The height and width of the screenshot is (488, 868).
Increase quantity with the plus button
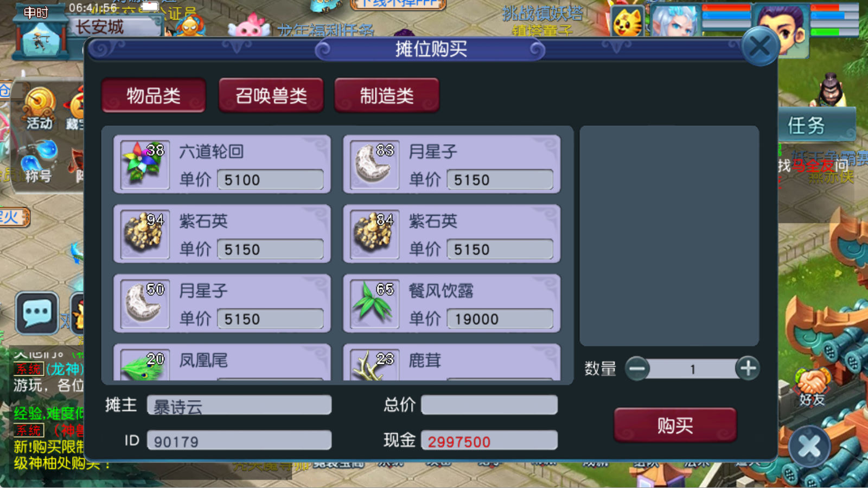[748, 368]
